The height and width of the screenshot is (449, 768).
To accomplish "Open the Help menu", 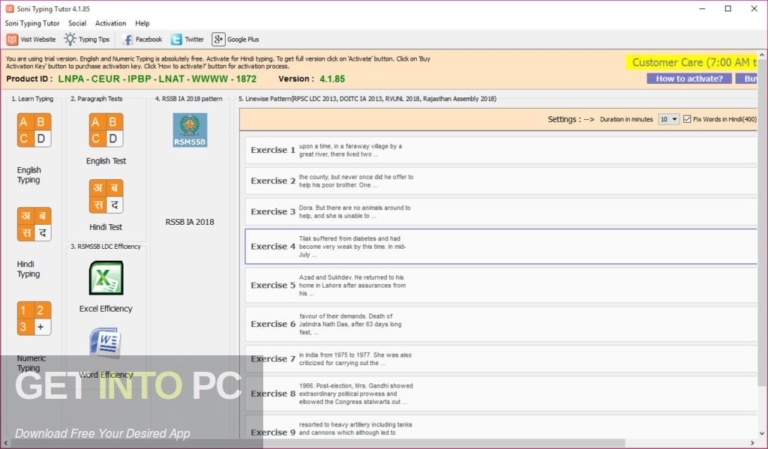I will click(x=142, y=23).
